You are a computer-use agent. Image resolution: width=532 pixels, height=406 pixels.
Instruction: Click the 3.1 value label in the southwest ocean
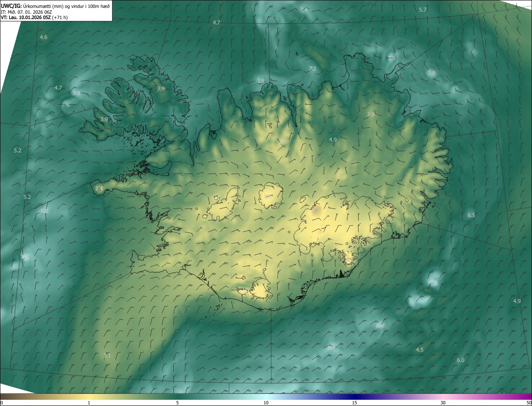[x=107, y=355]
